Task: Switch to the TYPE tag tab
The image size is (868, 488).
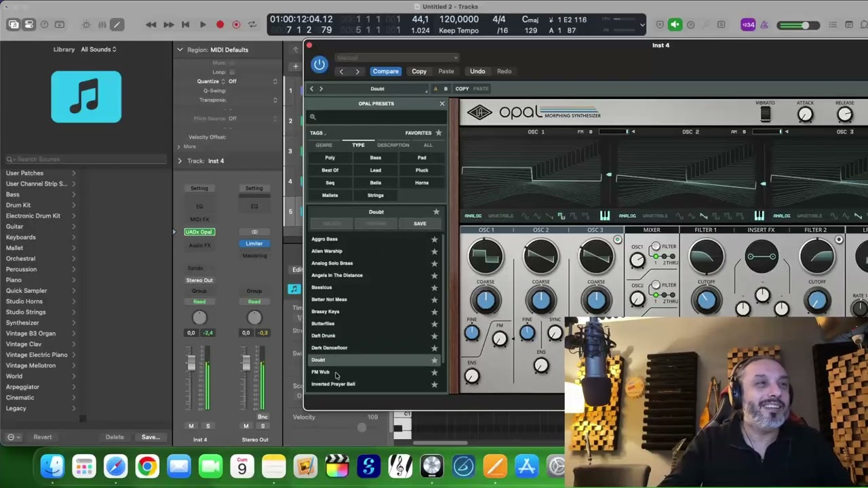Action: 358,145
